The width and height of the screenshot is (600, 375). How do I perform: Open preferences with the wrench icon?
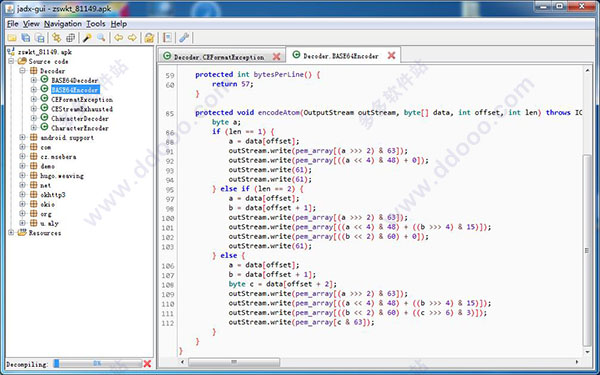click(x=184, y=38)
